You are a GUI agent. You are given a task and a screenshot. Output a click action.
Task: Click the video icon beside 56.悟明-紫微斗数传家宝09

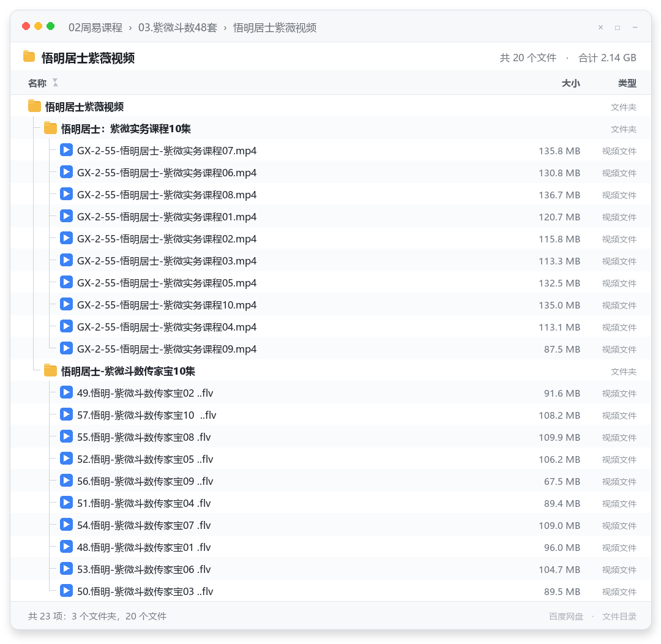(66, 481)
